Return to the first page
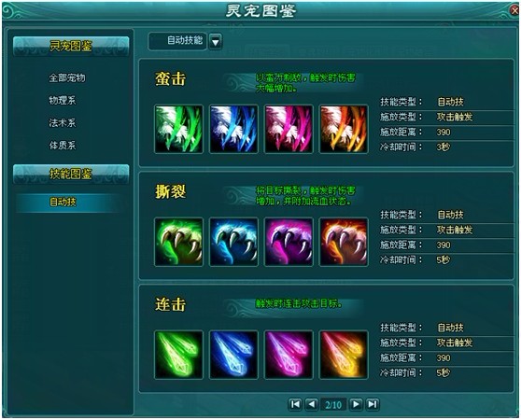The image size is (521, 420). 295,404
